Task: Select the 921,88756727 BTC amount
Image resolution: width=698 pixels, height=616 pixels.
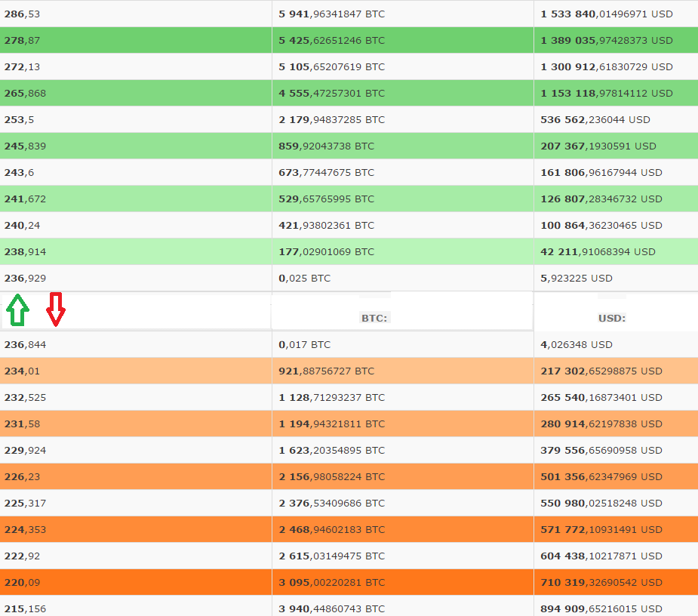Action: 326,371
